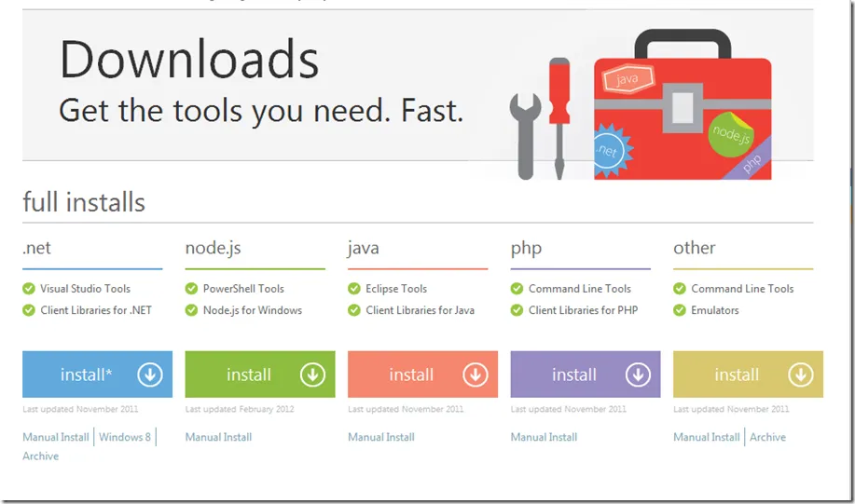
Task: Select the java column heading
Action: tap(363, 249)
